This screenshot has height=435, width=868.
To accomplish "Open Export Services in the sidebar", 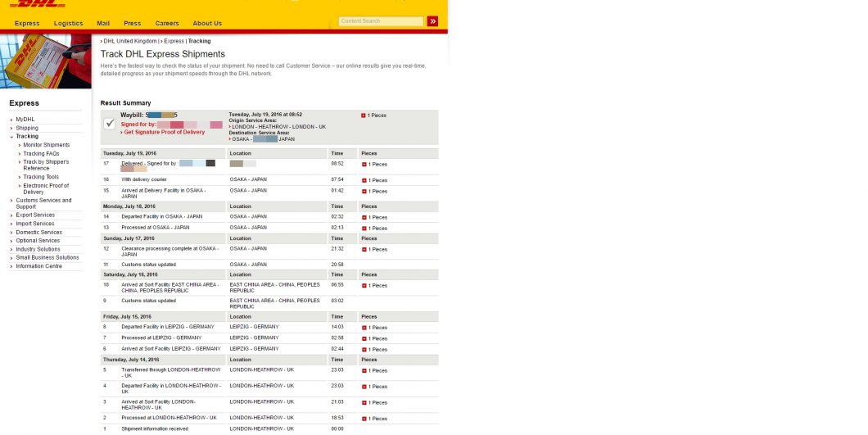I will (x=35, y=215).
